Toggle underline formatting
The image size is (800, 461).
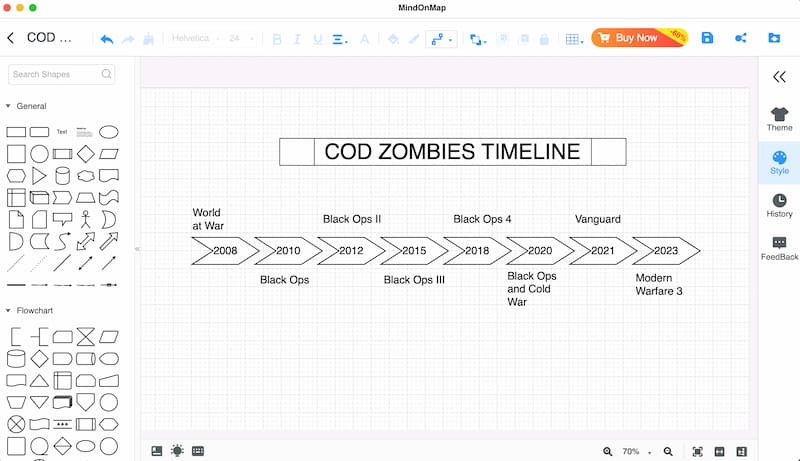coord(318,39)
